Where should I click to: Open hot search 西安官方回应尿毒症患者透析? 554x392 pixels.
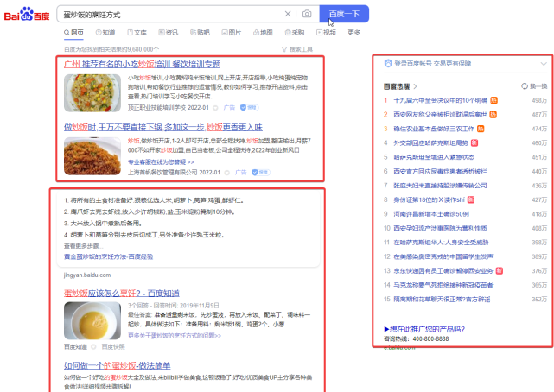pos(440,172)
